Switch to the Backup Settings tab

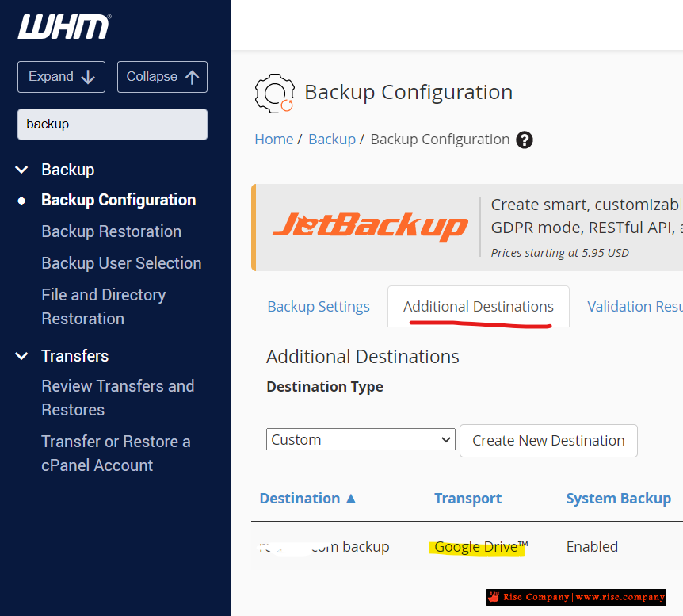[x=319, y=307]
